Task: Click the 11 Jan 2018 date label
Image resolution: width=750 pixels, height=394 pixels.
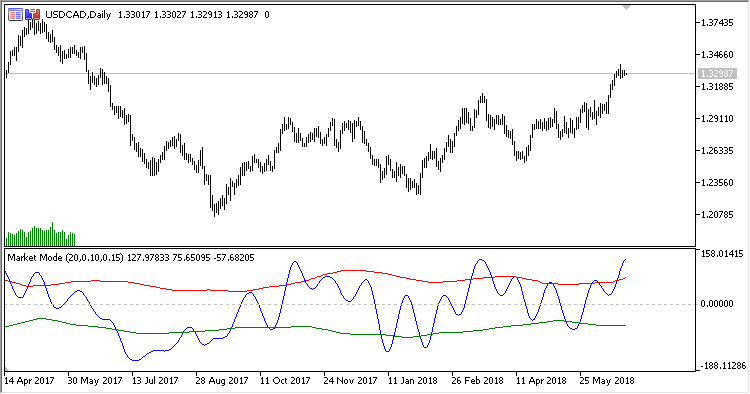Action: (412, 381)
